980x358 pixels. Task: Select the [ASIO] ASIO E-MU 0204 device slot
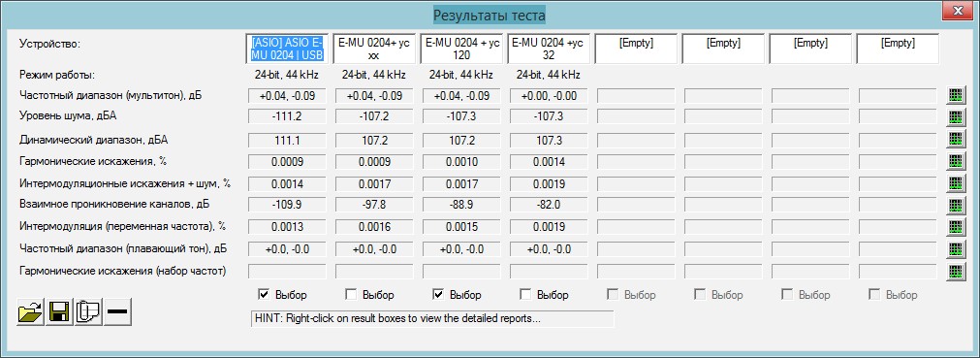pyautogui.click(x=287, y=49)
